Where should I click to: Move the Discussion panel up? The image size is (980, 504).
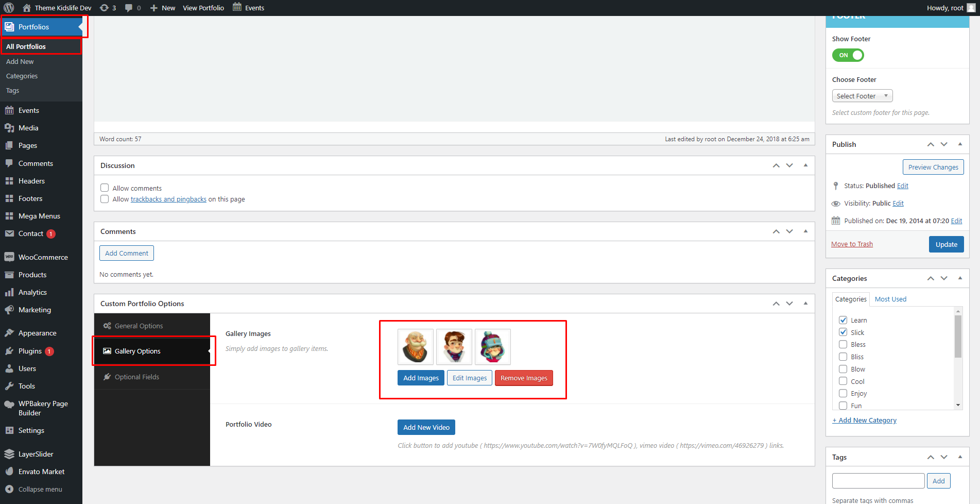pos(776,165)
